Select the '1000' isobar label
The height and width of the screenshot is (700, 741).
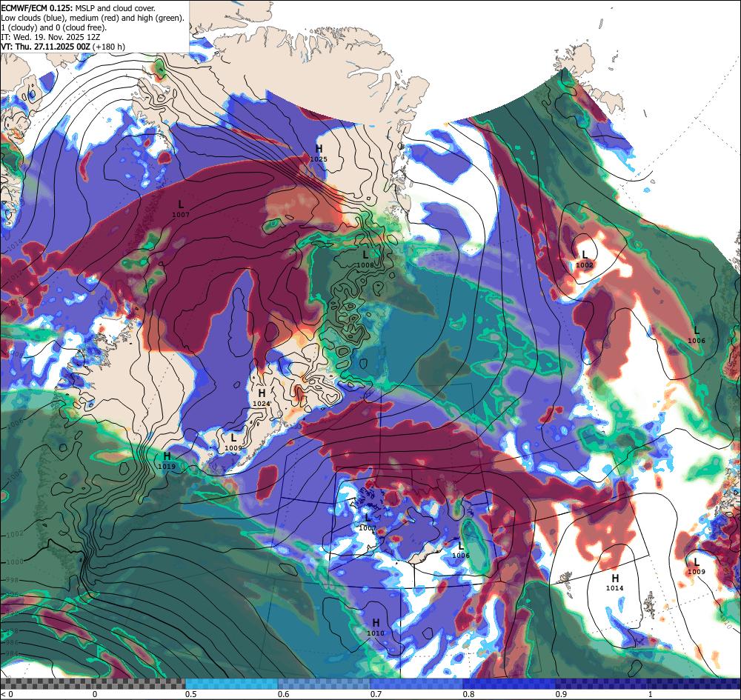click(x=14, y=561)
